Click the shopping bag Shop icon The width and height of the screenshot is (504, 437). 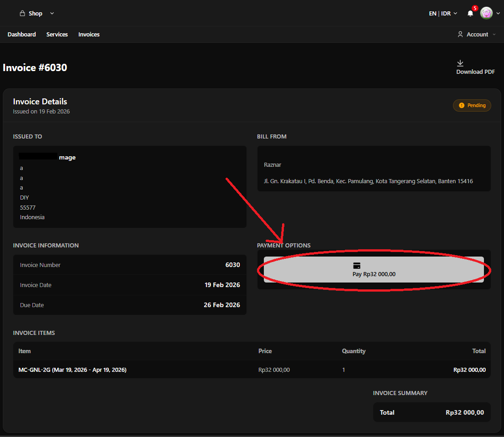point(22,14)
